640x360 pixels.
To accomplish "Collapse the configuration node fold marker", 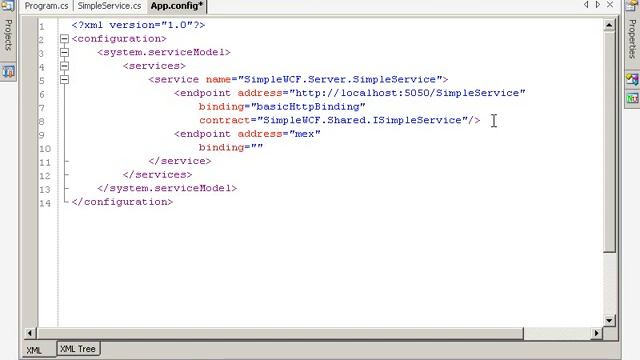I will coord(64,39).
